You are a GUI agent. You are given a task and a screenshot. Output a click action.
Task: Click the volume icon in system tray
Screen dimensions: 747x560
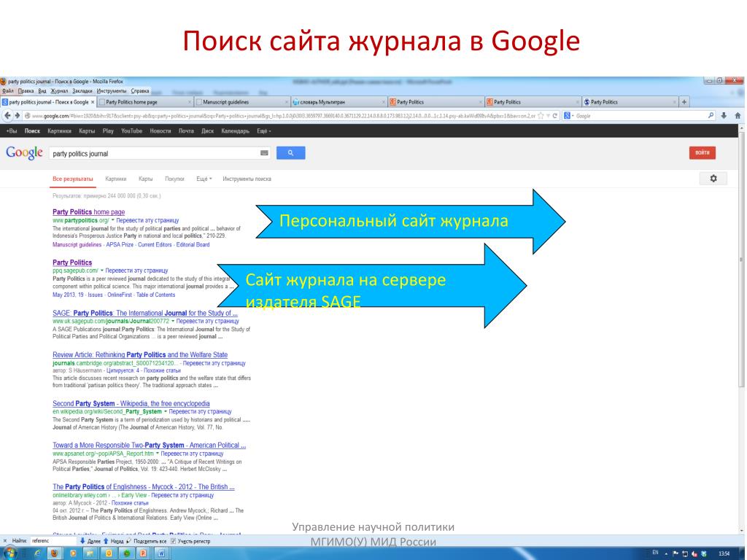[x=694, y=554]
